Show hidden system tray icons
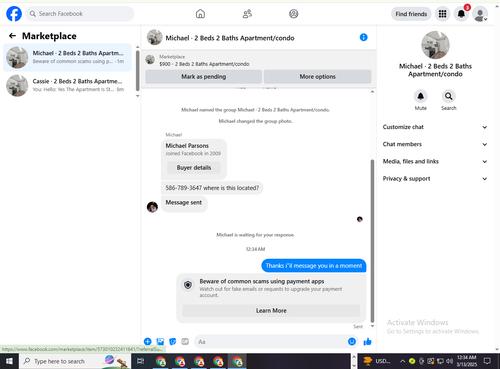This screenshot has height=369, width=500. (x=402, y=361)
